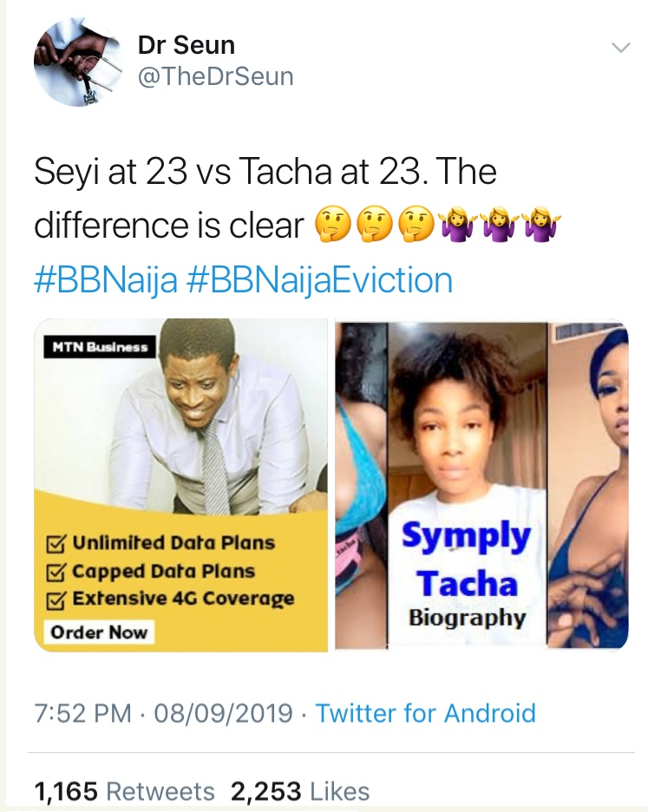Expand the tweet options chevron
648x812 pixels.
tap(621, 48)
